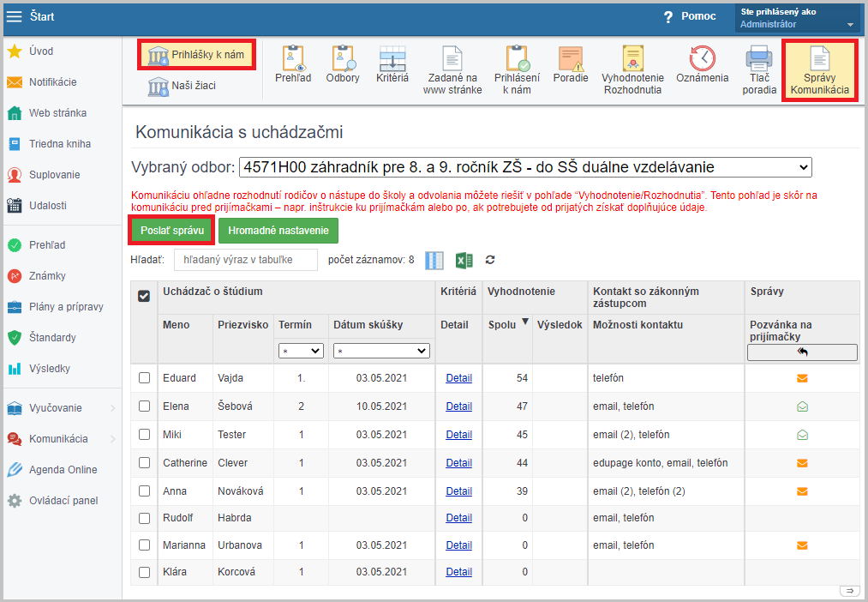
Task: Open Detail link for Rudolf Habrda
Action: pyautogui.click(x=459, y=518)
